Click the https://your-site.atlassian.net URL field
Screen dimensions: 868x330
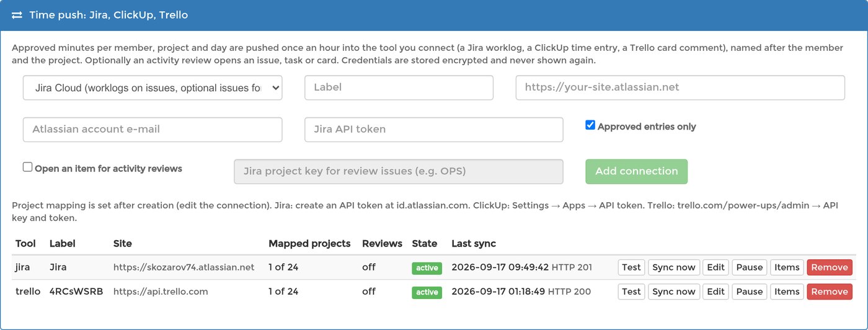point(680,87)
